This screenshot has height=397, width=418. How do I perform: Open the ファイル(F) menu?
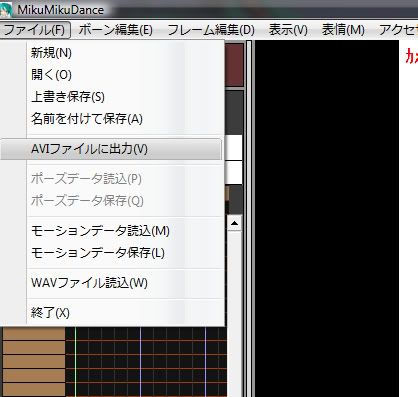(35, 30)
